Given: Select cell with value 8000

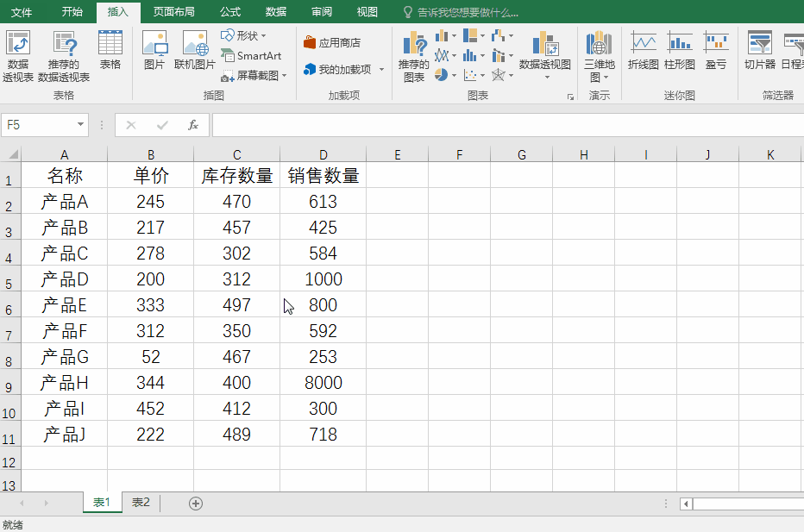Looking at the screenshot, I should point(323,382).
